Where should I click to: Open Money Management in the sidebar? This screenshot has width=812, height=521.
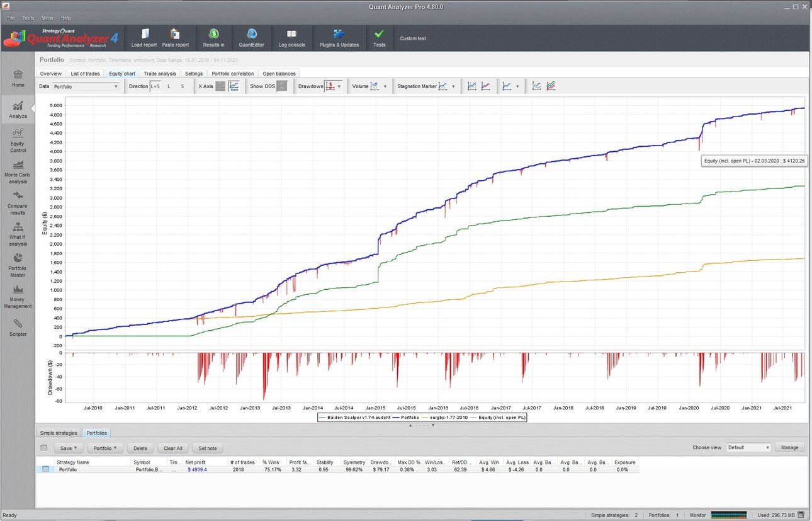pos(18,296)
